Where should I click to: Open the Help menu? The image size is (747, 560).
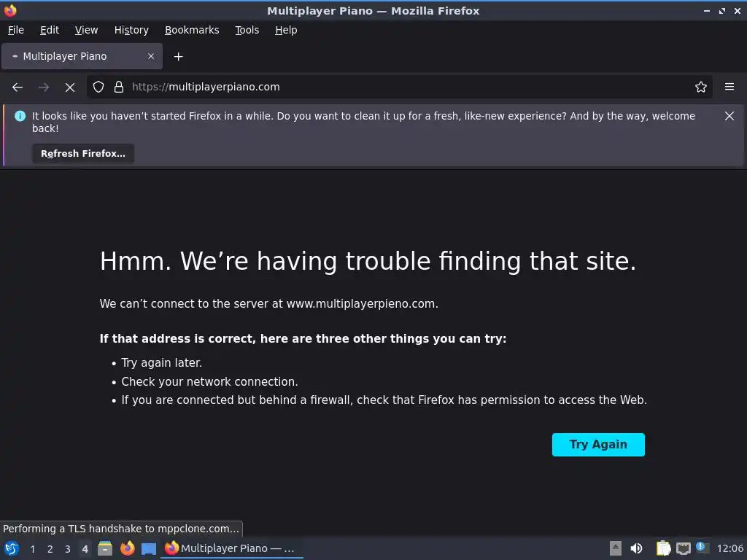[286, 30]
